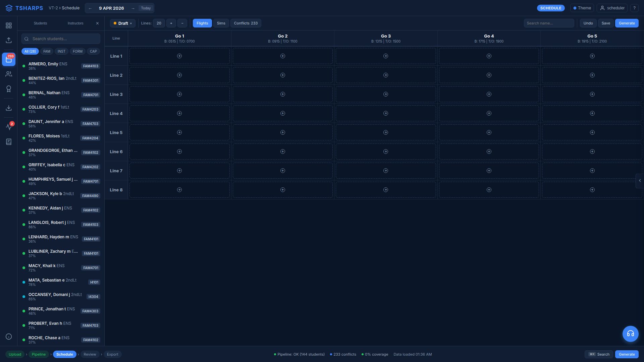Add flight to Line 8 Go 2

[283, 190]
